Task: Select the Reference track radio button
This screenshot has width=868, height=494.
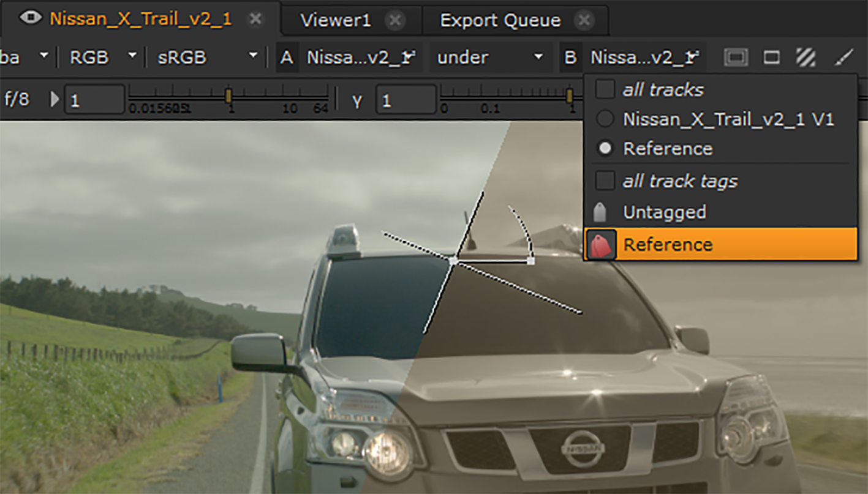Action: [605, 149]
